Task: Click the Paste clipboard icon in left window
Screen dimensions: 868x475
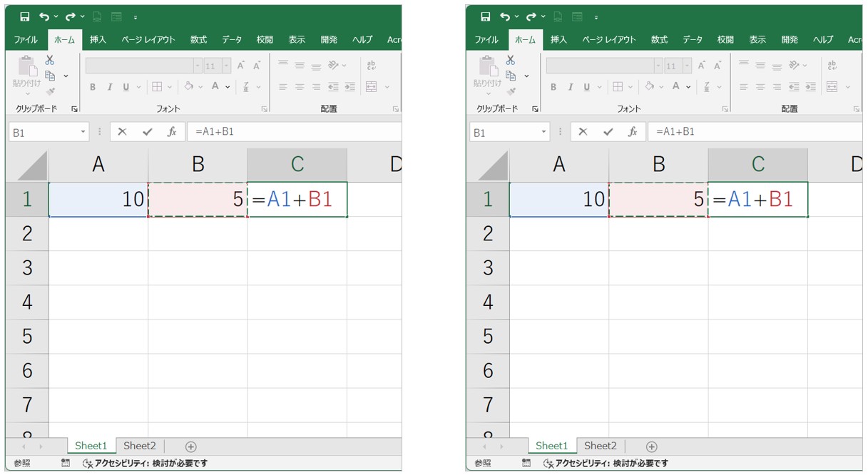Action: [27, 66]
